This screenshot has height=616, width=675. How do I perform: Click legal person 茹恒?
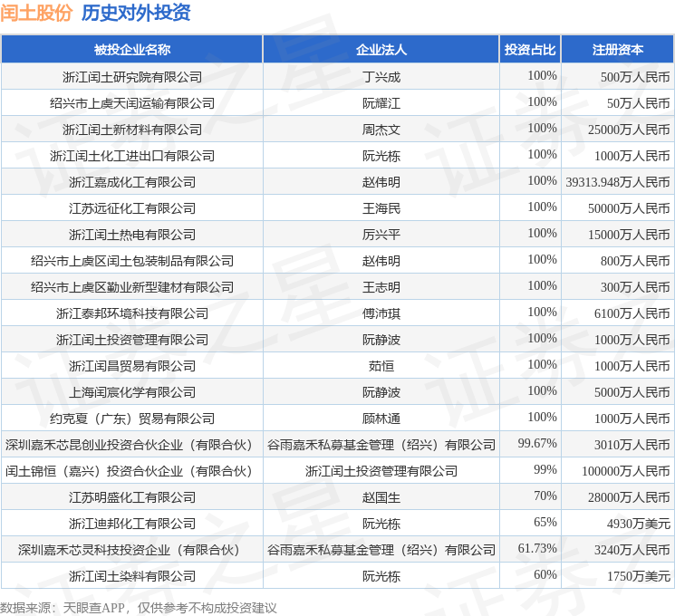coord(381,366)
